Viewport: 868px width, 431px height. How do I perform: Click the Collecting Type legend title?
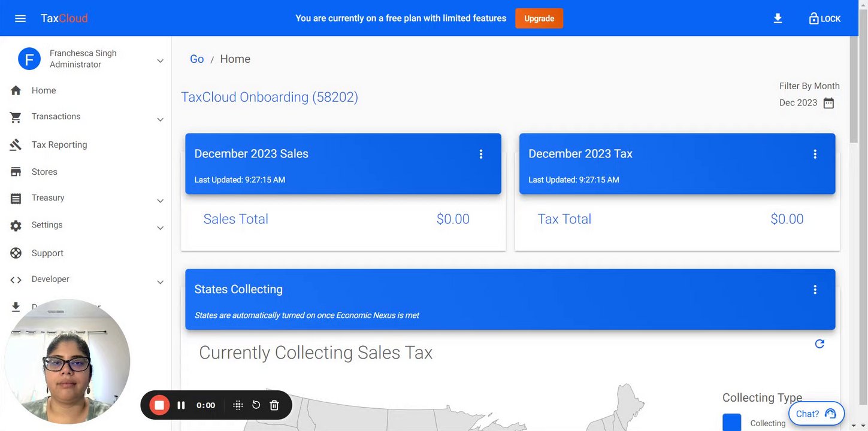click(x=762, y=397)
